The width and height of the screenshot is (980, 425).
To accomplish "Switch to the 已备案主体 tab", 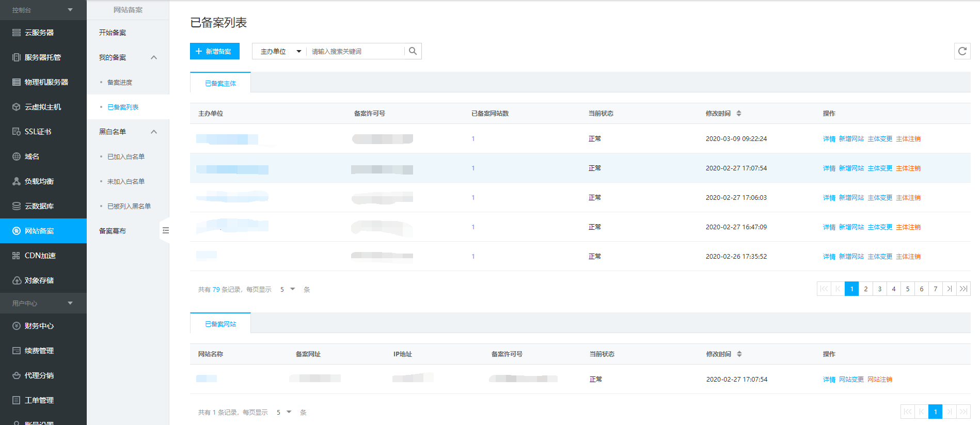I will pyautogui.click(x=220, y=83).
